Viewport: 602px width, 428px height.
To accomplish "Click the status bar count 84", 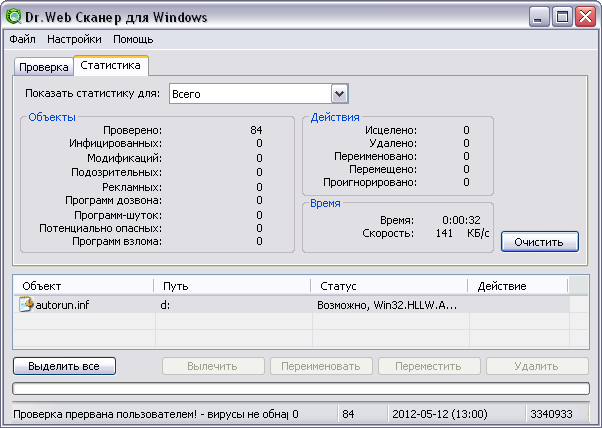I will [x=348, y=414].
